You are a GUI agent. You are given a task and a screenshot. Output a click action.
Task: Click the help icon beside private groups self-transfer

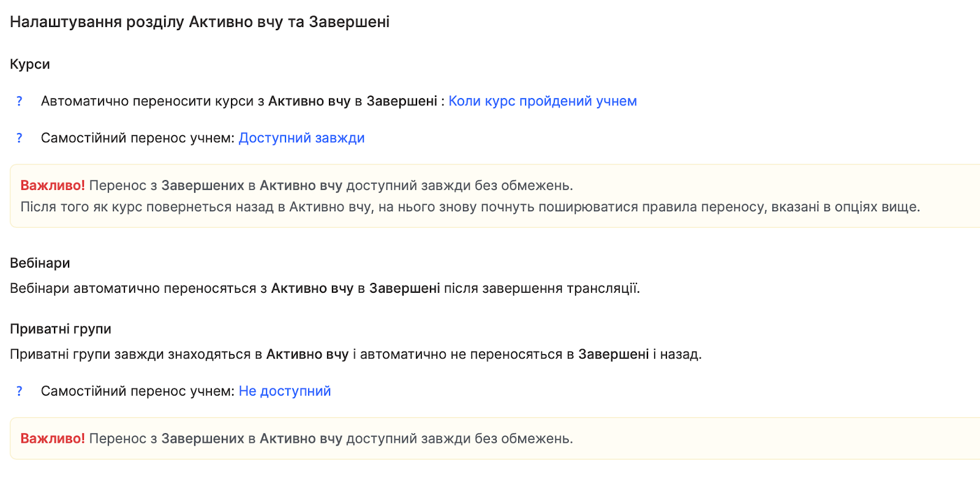(x=19, y=391)
